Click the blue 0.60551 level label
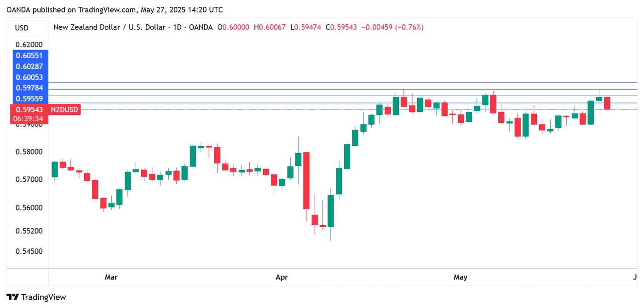 click(x=29, y=55)
